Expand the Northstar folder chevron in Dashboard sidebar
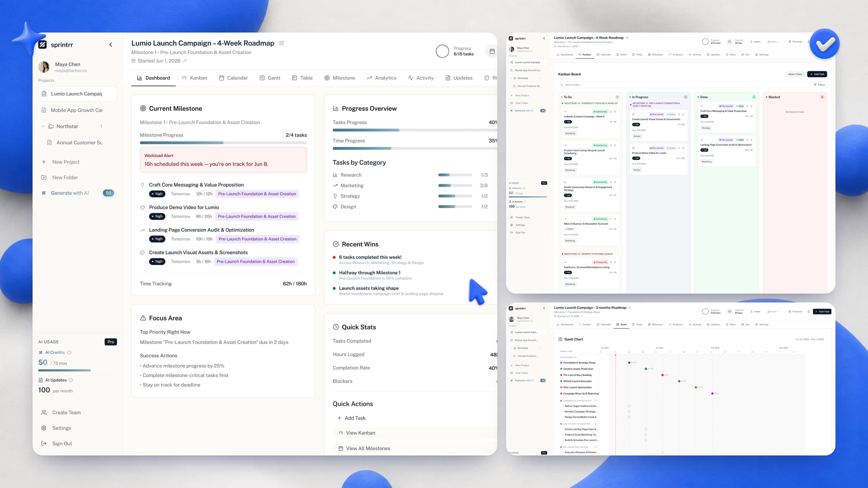This screenshot has height=488, width=868. [43, 126]
